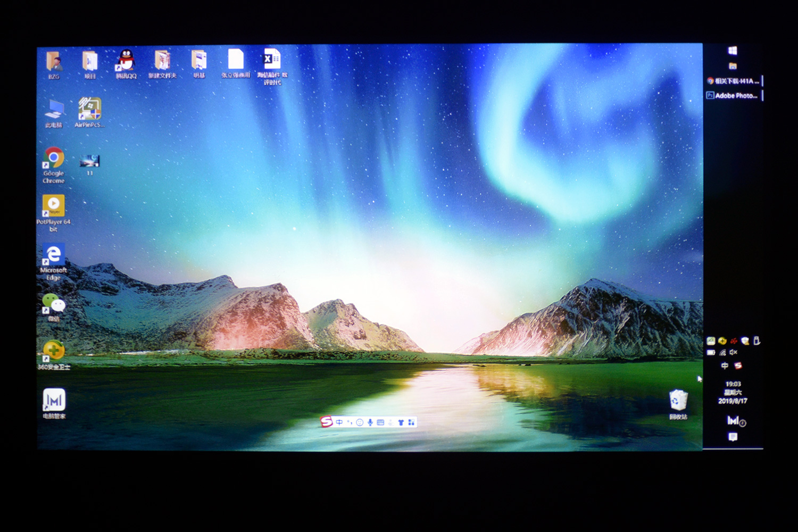Select the 明基 folder icon
Image resolution: width=798 pixels, height=532 pixels.
pyautogui.click(x=199, y=61)
